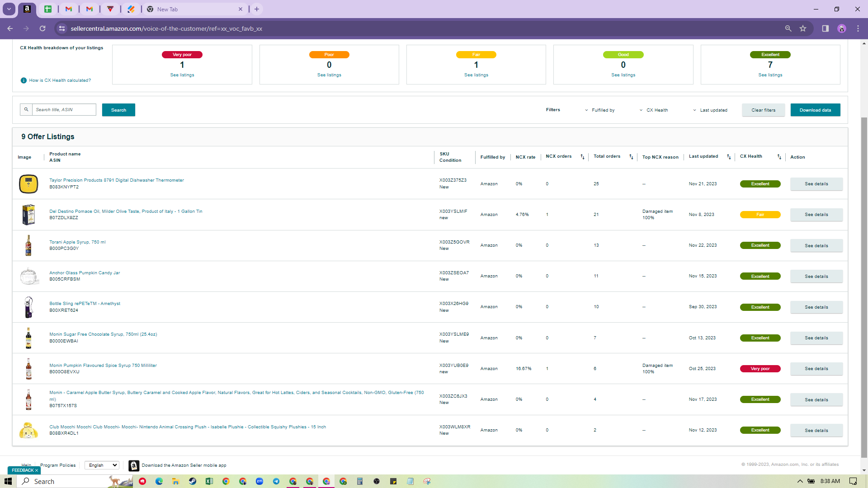Switch to the first Gmail pinned tab
Viewport: 868px width, 488px height.
(x=69, y=9)
